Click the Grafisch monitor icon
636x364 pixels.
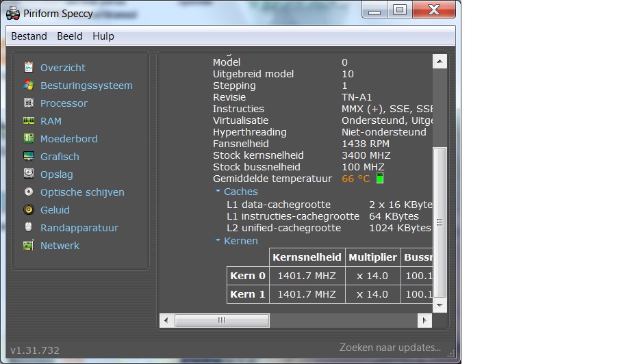pos(28,157)
